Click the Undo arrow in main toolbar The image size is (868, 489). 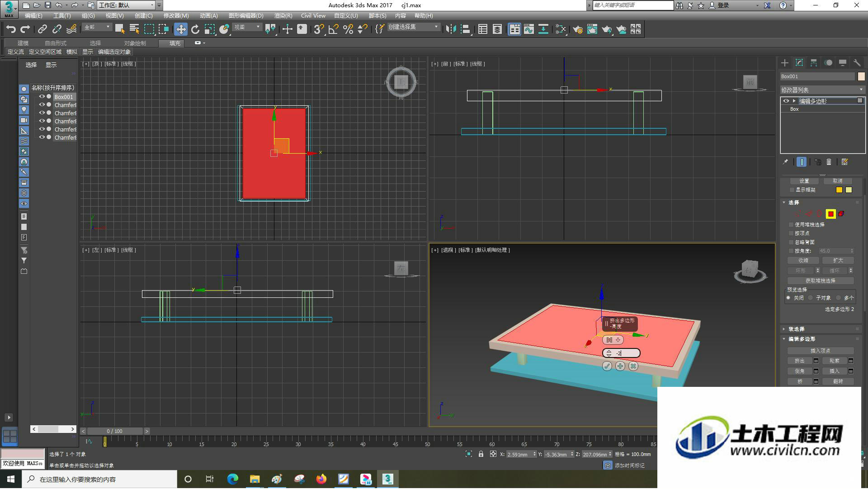[11, 29]
